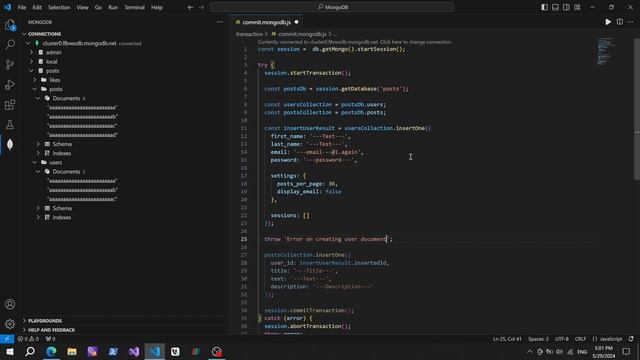Open Microsoft Edge from taskbar

coord(51,351)
